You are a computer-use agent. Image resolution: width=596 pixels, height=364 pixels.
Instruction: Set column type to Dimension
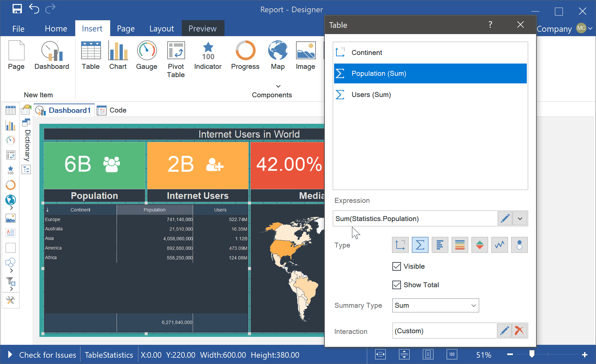click(x=400, y=245)
